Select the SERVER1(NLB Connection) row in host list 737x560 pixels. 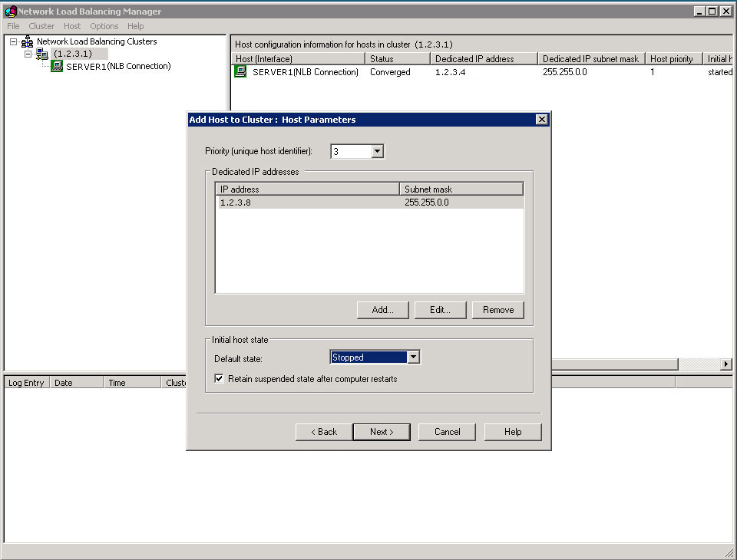[482, 72]
